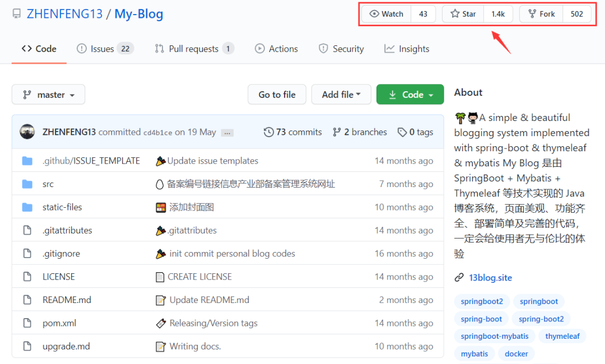Expand the master branch dropdown
The height and width of the screenshot is (364, 605).
pos(48,95)
